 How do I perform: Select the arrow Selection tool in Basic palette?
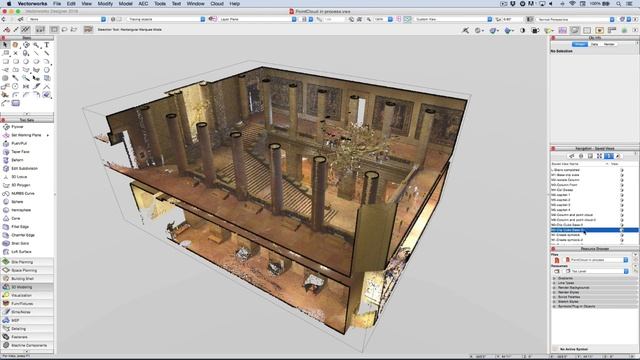pyautogui.click(x=5, y=45)
